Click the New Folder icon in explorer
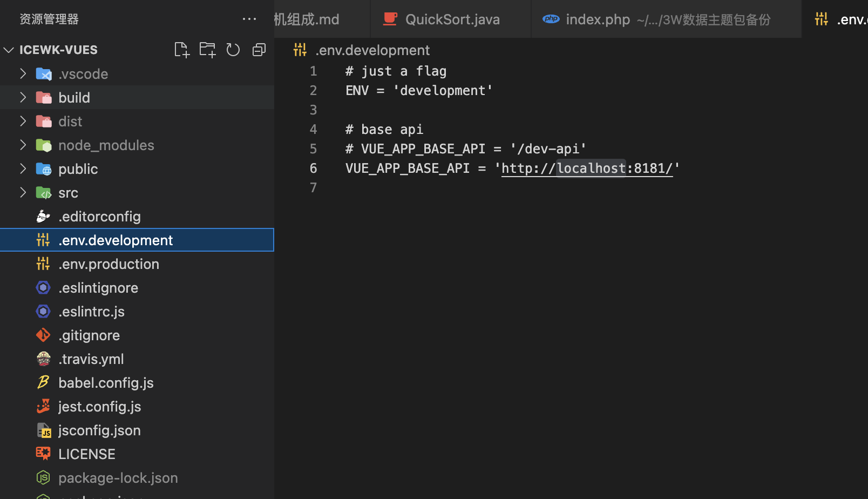This screenshot has width=868, height=499. (207, 50)
